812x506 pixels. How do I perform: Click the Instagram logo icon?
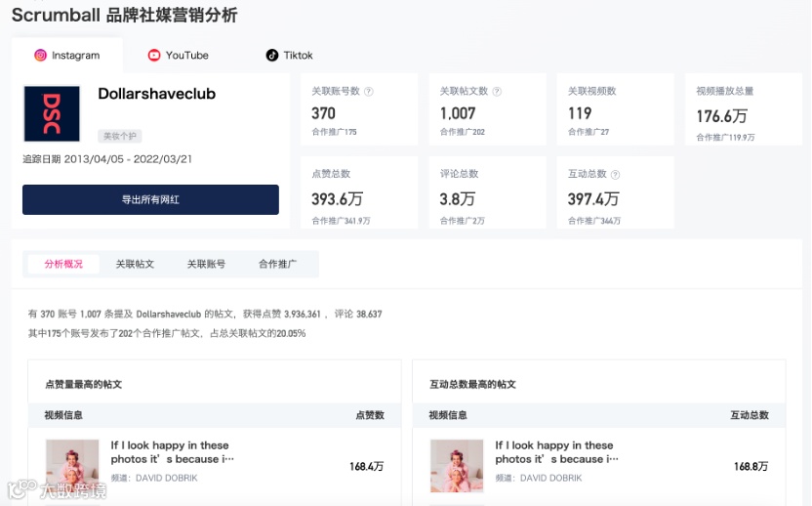40,55
